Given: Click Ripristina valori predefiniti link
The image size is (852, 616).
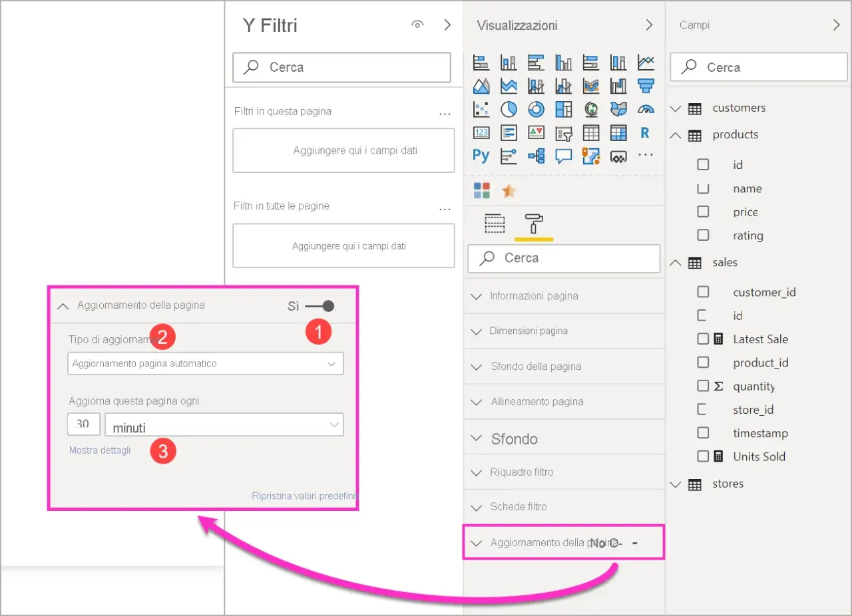Looking at the screenshot, I should click(x=305, y=496).
